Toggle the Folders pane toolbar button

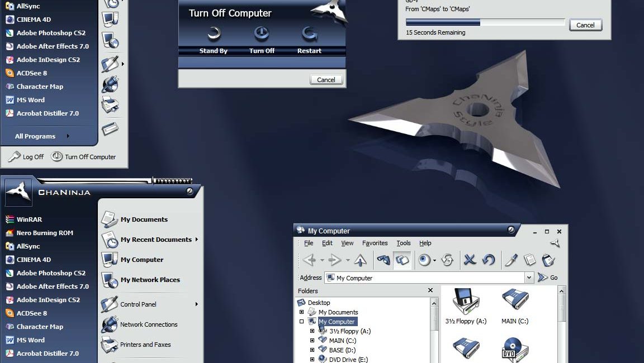(402, 260)
